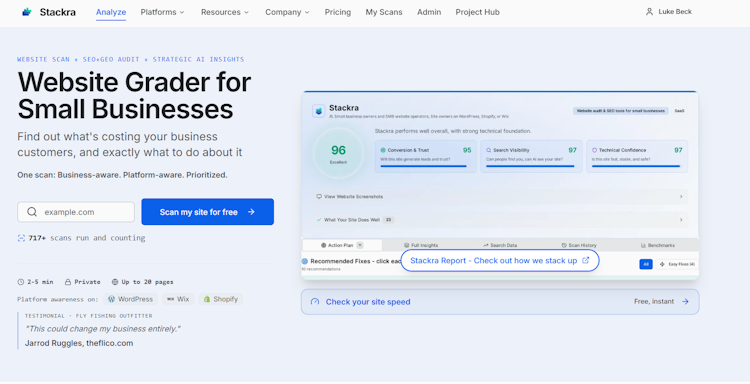Click the lock icon next to Private
750x384 pixels.
pyautogui.click(x=68, y=282)
